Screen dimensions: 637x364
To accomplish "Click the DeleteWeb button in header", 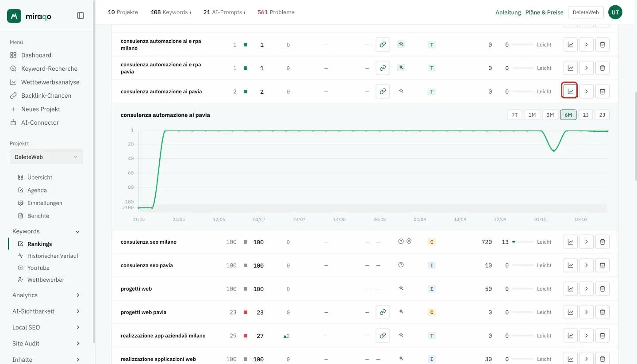I will click(x=586, y=12).
